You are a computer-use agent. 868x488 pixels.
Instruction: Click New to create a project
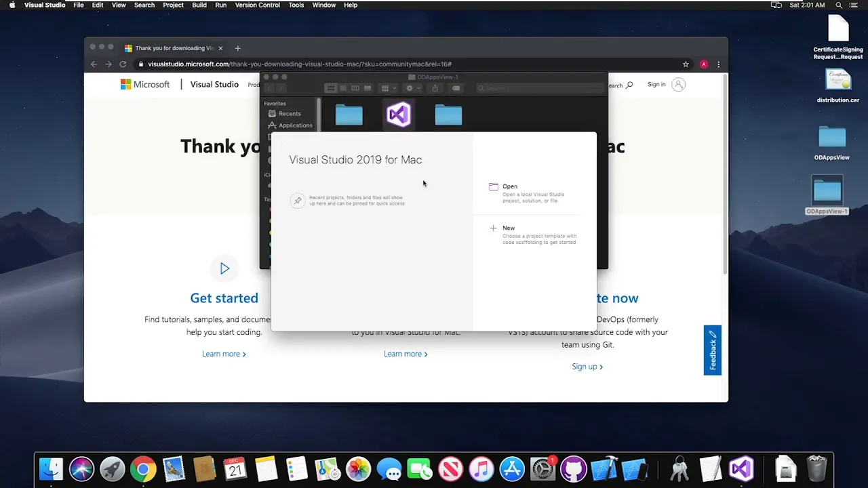(509, 228)
